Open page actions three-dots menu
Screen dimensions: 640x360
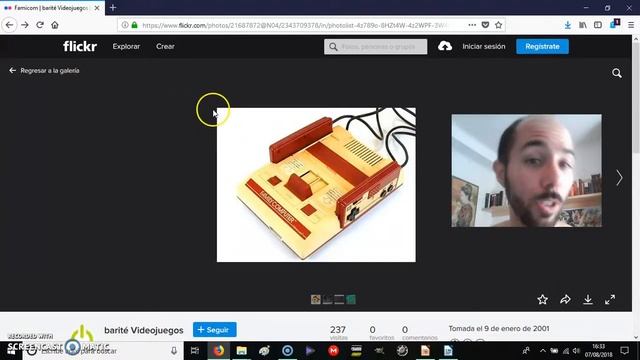point(472,25)
